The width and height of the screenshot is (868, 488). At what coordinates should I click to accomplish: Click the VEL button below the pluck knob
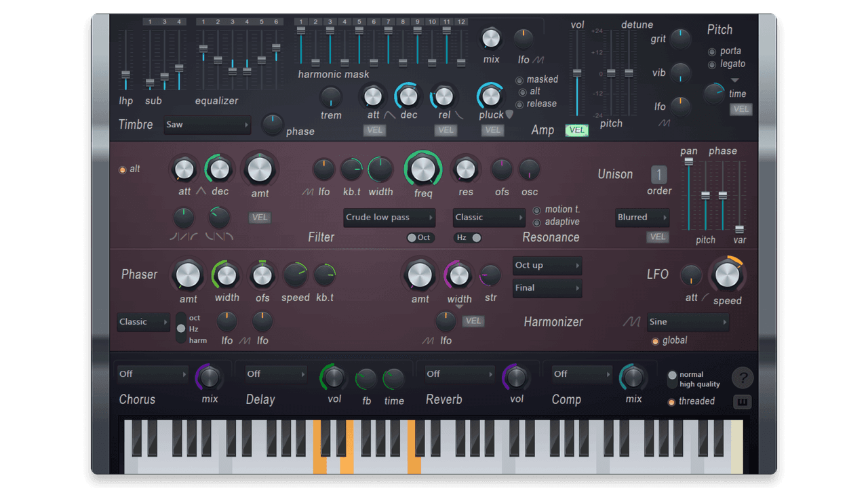[492, 130]
